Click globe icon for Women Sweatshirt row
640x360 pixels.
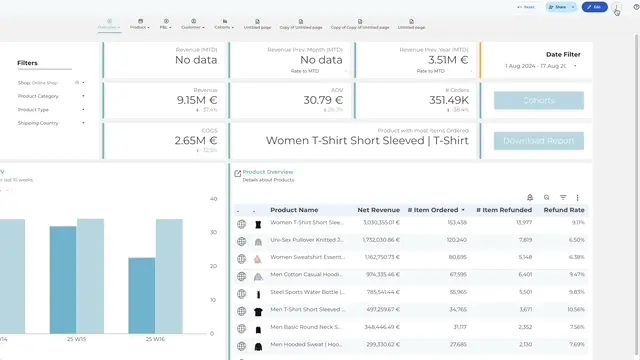[x=242, y=259]
